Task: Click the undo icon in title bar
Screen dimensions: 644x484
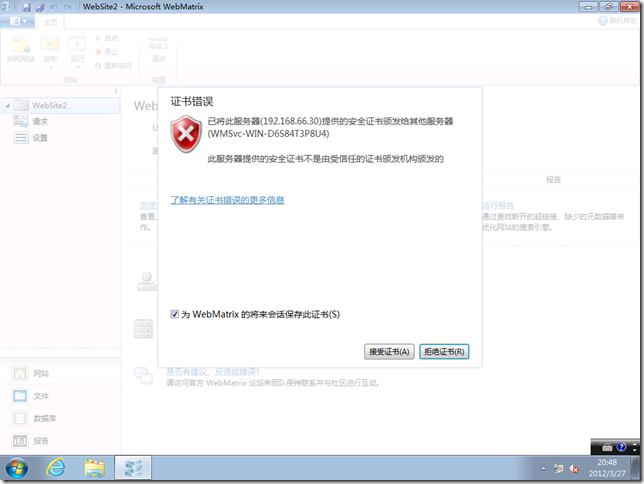Action: tap(54, 7)
